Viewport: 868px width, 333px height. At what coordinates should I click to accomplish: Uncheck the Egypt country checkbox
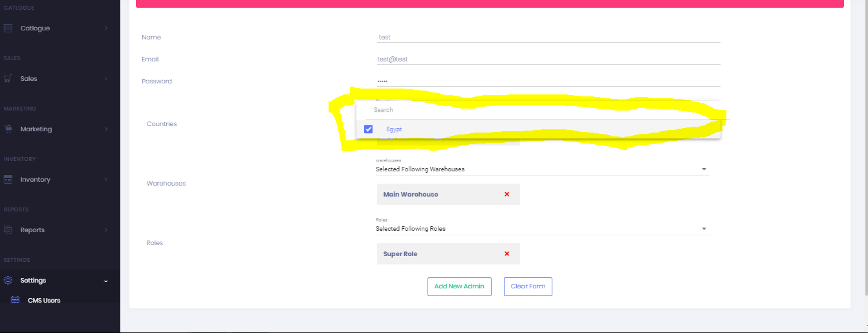tap(369, 129)
